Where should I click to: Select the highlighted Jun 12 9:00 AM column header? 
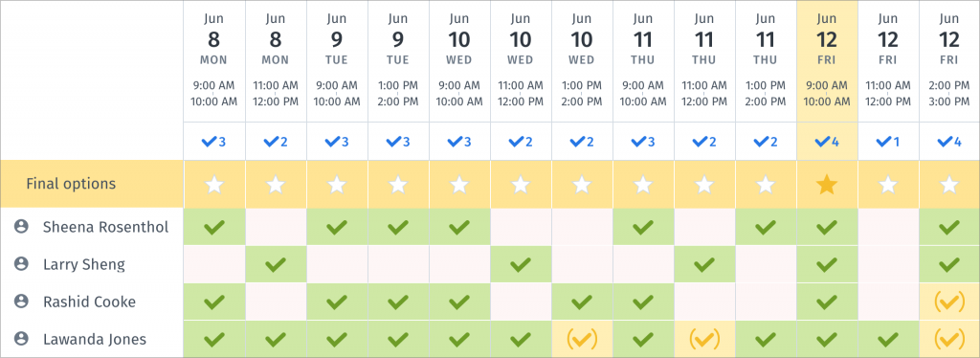click(x=827, y=60)
